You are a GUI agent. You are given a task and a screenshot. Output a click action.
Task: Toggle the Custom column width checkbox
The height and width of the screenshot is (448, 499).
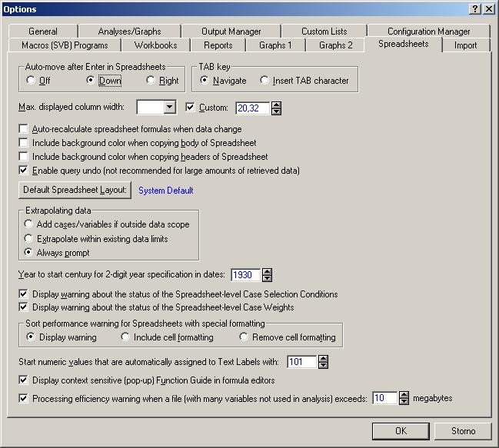(190, 108)
